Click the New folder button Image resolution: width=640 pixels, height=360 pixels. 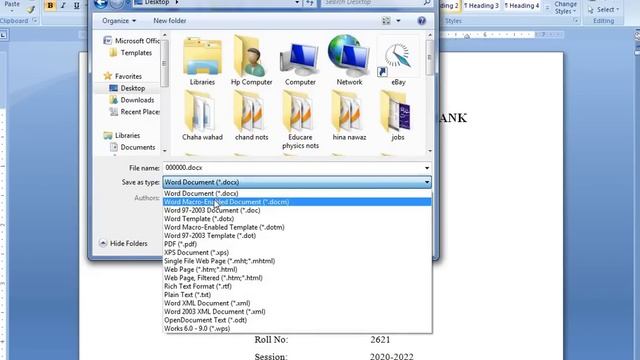point(170,21)
